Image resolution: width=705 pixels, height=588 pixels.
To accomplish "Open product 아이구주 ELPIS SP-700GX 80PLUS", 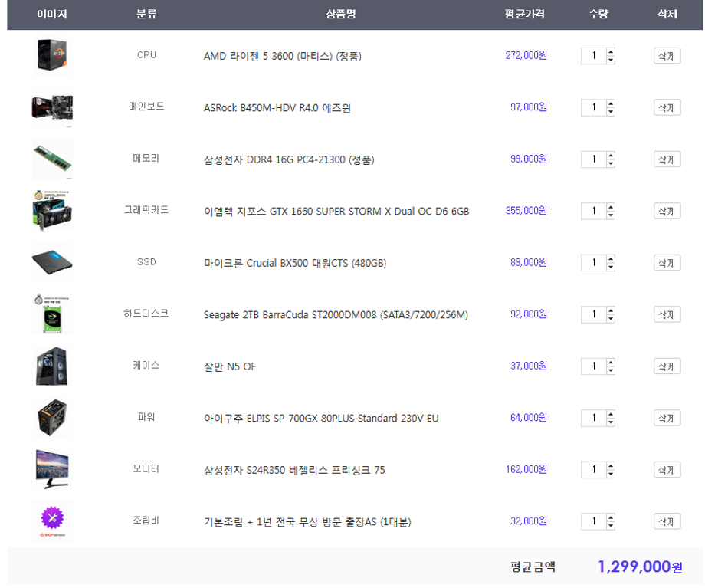I will pos(321,419).
